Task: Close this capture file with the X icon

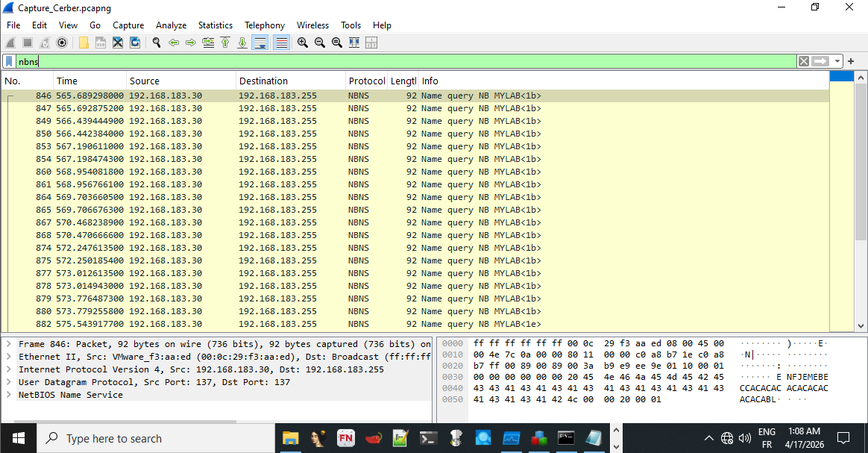Action: [118, 43]
